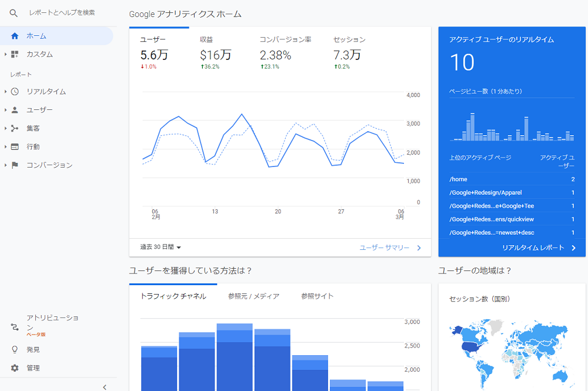Click the アトリビューション path icon
588x391 pixels.
coord(15,327)
